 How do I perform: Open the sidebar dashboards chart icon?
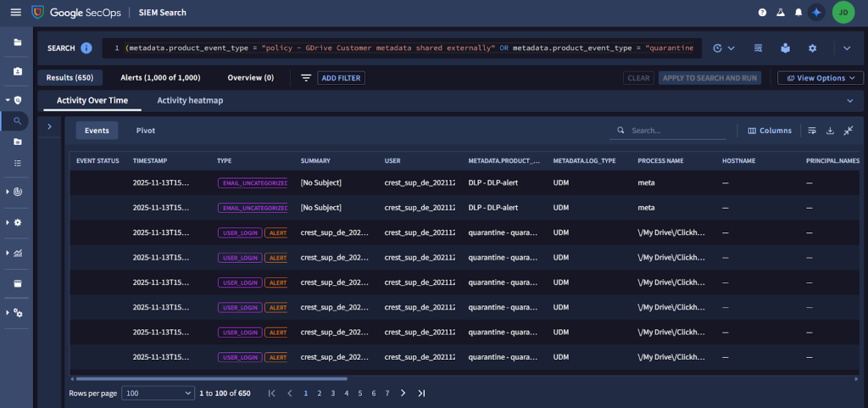pyautogui.click(x=18, y=253)
